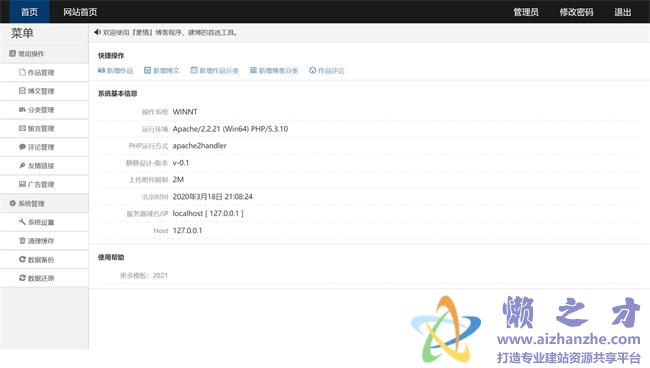This screenshot has width=650, height=368.
Task: Select the Host 127.0.0.1 value
Action: coord(187,230)
